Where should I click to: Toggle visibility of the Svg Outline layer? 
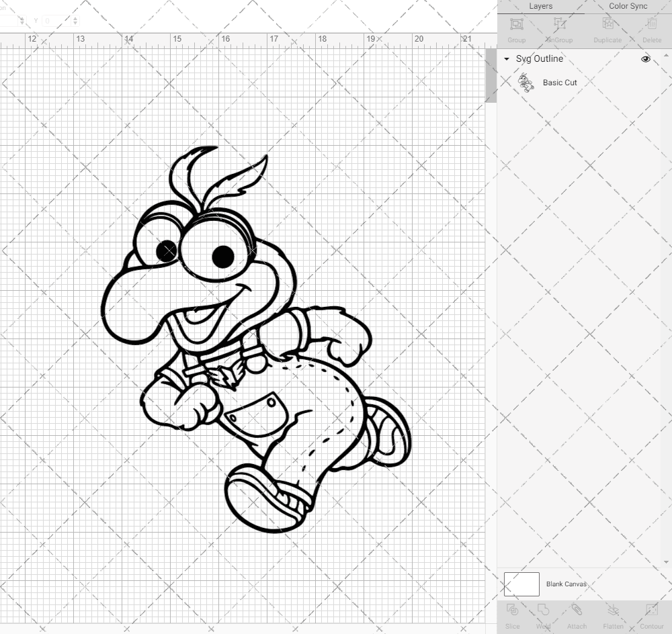[645, 59]
